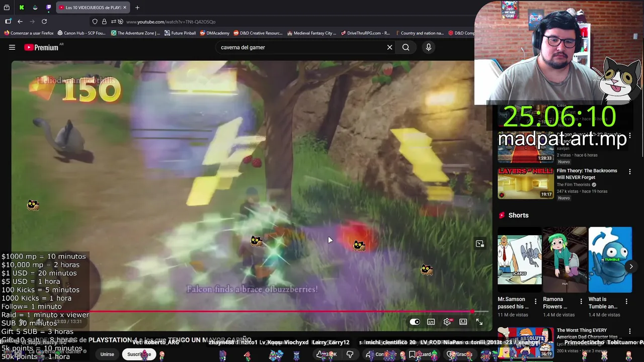Reload the page with the refresh icon

[x=44, y=22]
